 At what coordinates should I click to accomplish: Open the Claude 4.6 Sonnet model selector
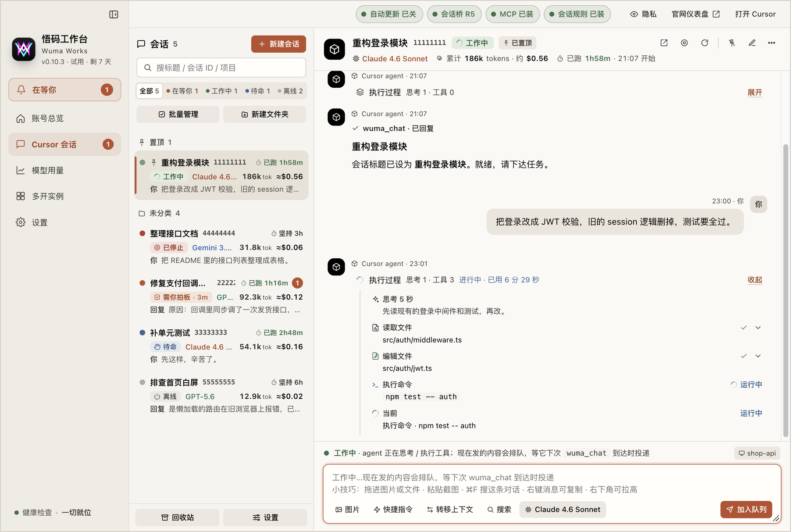click(563, 510)
